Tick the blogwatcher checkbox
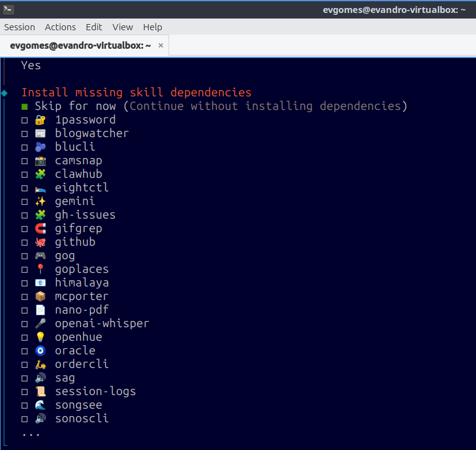Image resolution: width=476 pixels, height=450 pixels. click(25, 134)
